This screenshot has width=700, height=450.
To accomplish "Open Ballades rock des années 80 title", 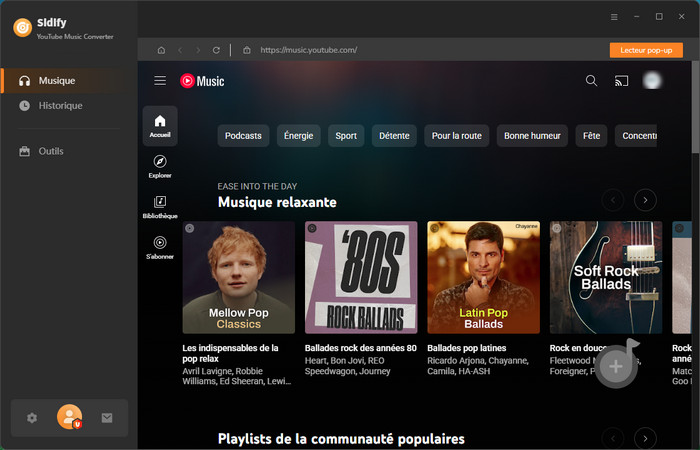I will (361, 348).
